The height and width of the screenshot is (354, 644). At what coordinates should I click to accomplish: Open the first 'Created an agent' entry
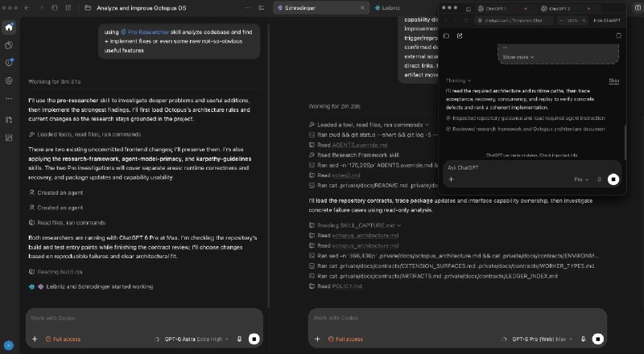tap(56, 192)
